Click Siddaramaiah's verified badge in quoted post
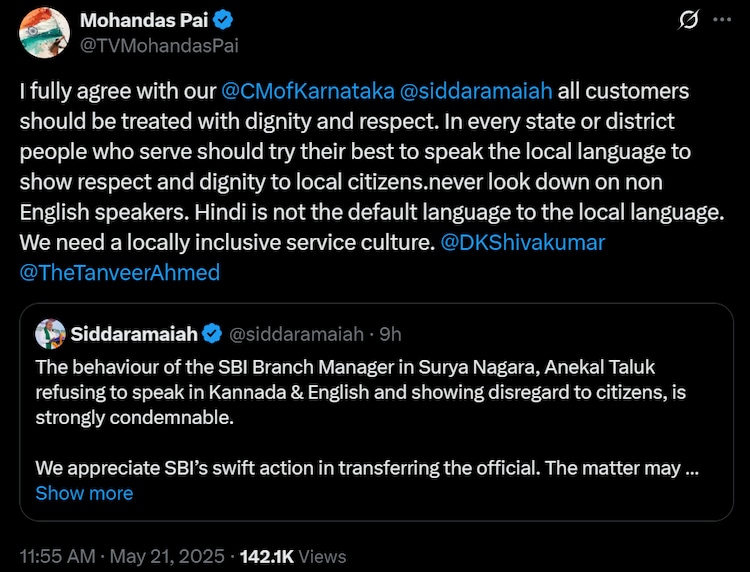Screen dimensions: 750x572 coord(212,333)
